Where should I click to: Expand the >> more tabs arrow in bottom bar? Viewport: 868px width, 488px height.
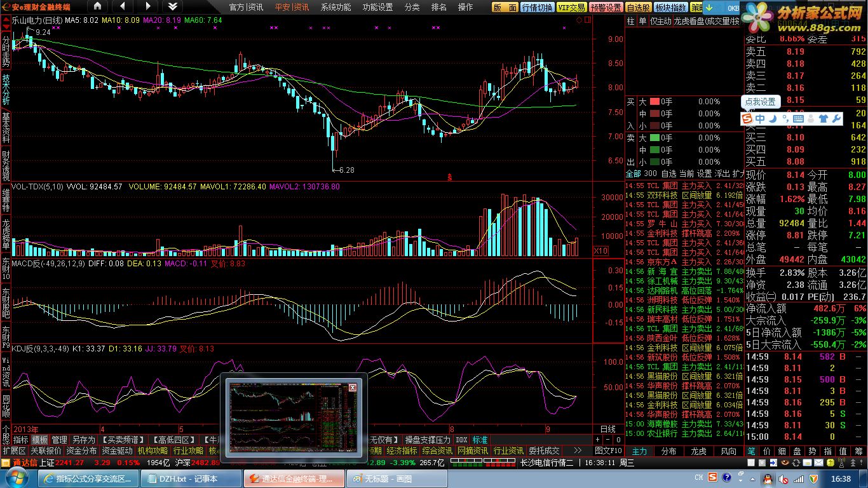[578, 451]
